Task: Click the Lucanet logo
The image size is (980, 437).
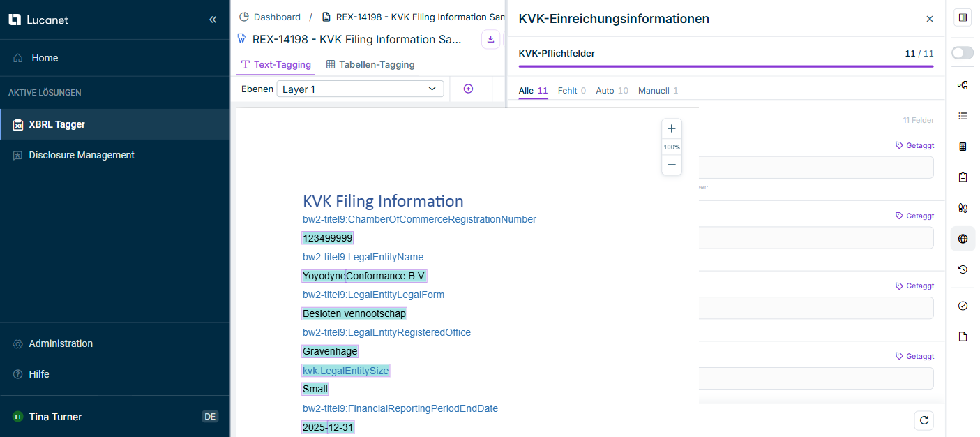Action: point(38,20)
